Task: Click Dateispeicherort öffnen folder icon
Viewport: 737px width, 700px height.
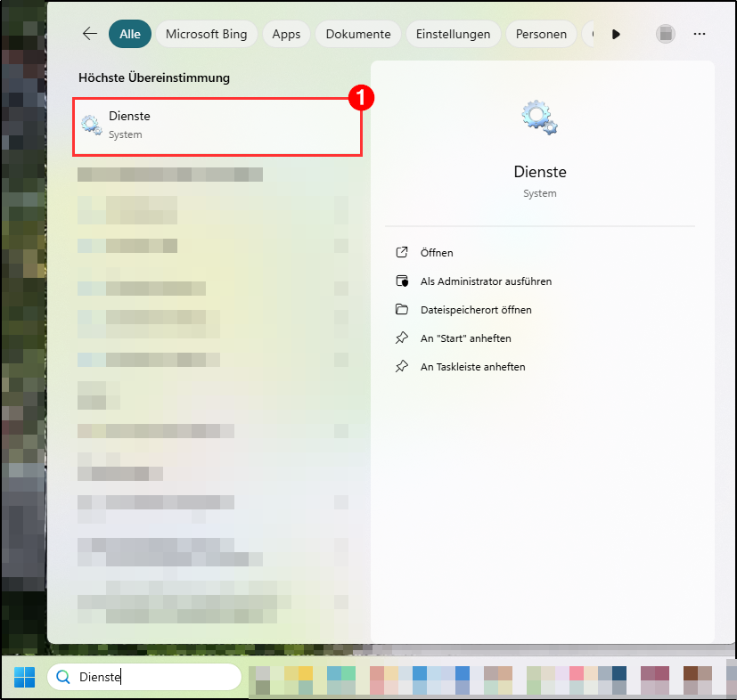Action: [x=401, y=310]
